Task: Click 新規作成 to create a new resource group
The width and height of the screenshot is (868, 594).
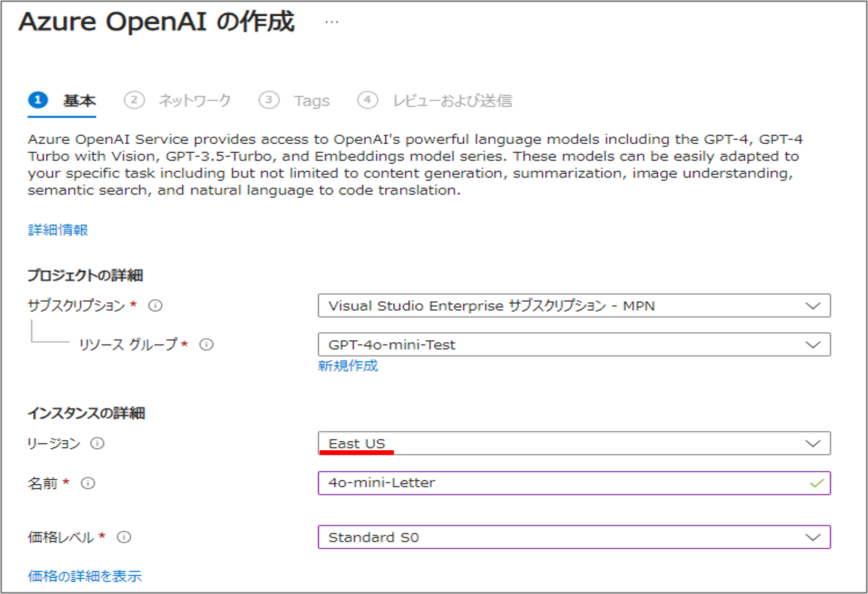Action: (x=348, y=366)
